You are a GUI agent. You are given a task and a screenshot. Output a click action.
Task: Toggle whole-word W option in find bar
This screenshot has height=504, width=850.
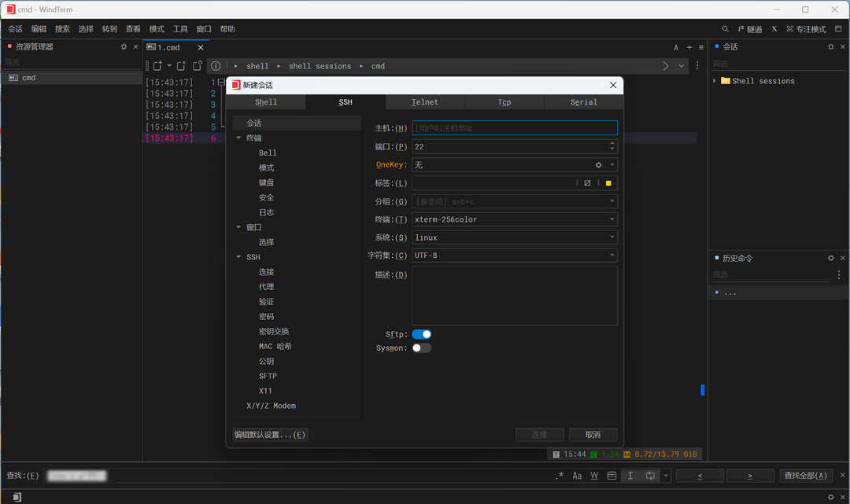point(594,476)
